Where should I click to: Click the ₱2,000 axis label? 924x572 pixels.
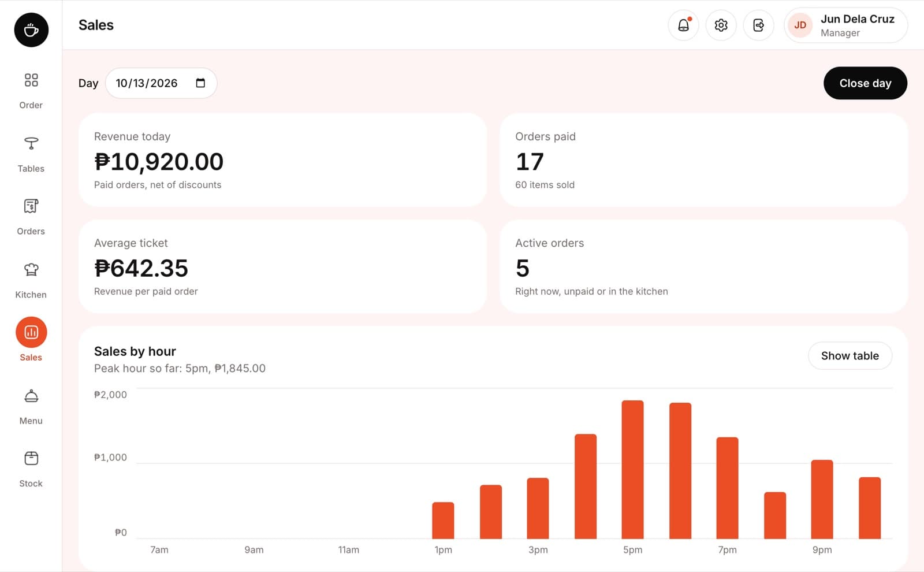(110, 395)
